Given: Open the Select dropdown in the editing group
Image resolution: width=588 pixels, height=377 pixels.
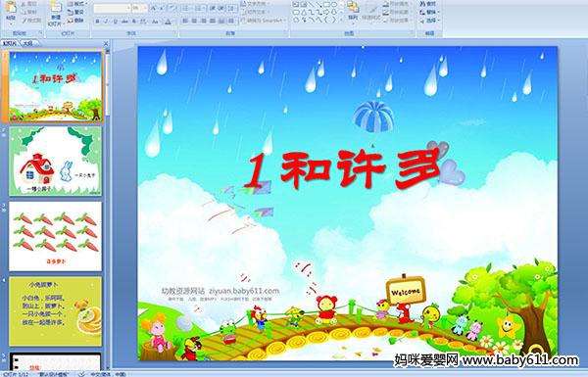Looking at the screenshot, I should pyautogui.click(x=430, y=21).
